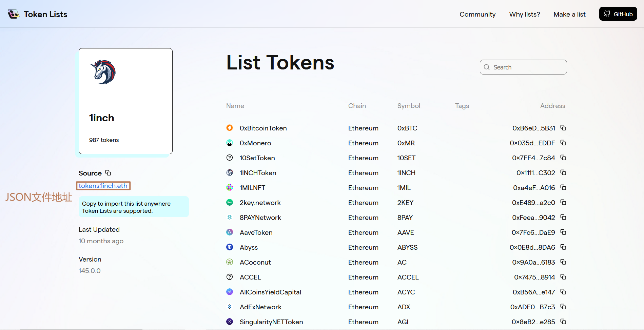Click the GitHub button

(x=618, y=14)
